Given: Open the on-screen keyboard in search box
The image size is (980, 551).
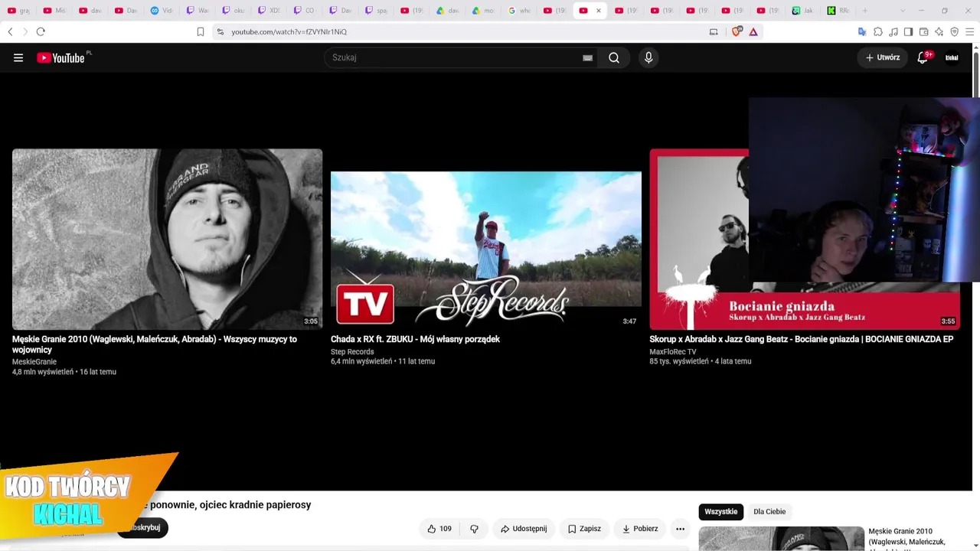Looking at the screenshot, I should coord(587,57).
